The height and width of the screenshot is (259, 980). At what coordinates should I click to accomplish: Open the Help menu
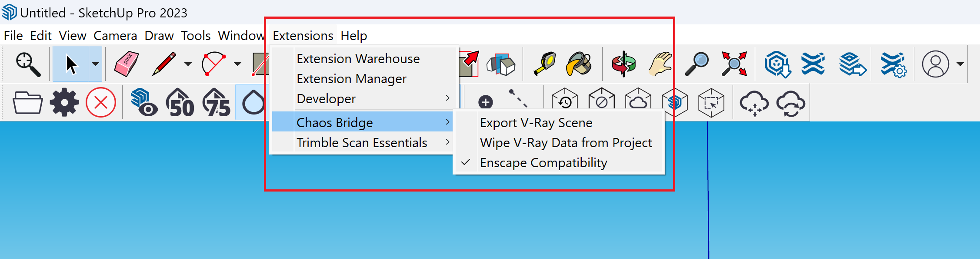(x=354, y=36)
